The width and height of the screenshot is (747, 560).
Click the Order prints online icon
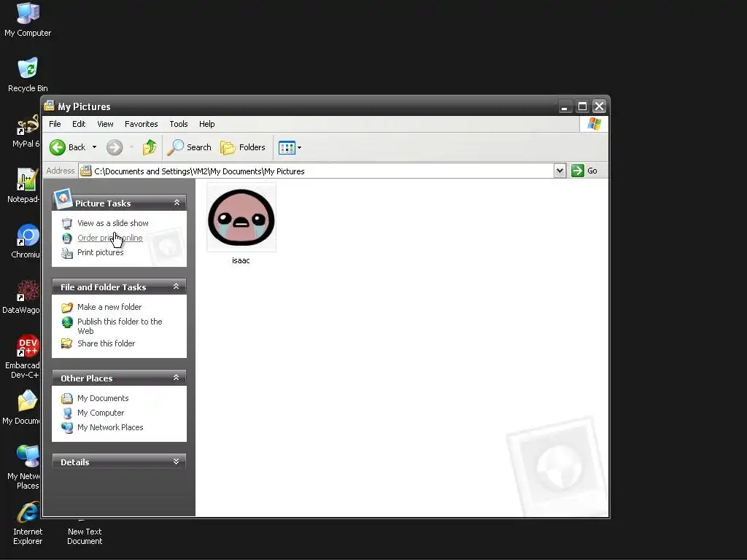coord(67,238)
